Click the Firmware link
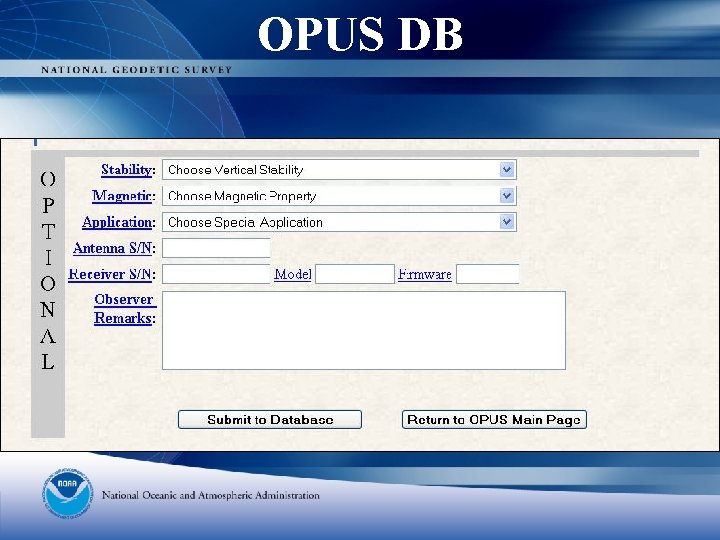Image resolution: width=720 pixels, height=540 pixels. pyautogui.click(x=425, y=275)
